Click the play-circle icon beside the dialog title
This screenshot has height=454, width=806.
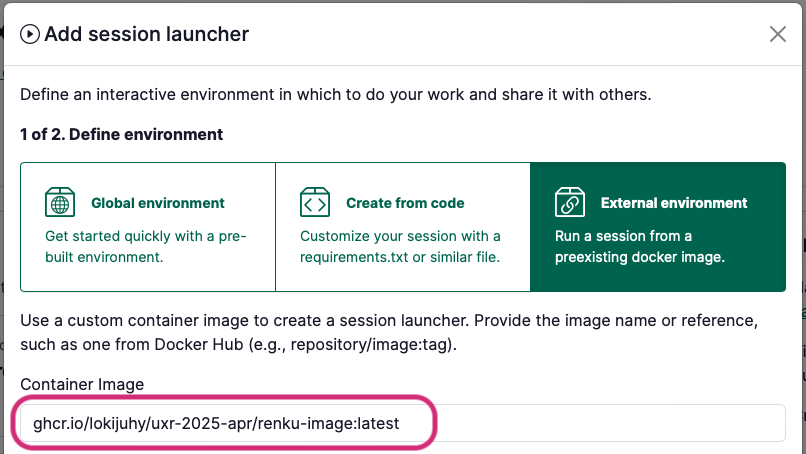[30, 34]
